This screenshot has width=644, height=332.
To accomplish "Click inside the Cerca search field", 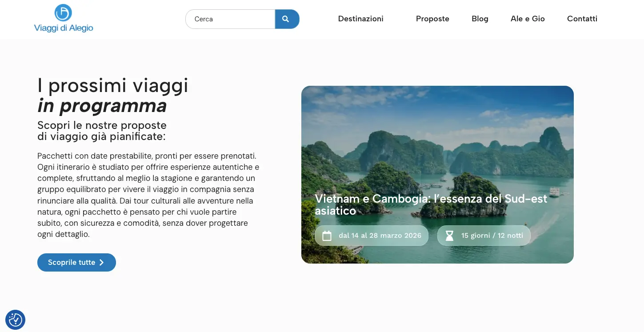I will [x=230, y=19].
